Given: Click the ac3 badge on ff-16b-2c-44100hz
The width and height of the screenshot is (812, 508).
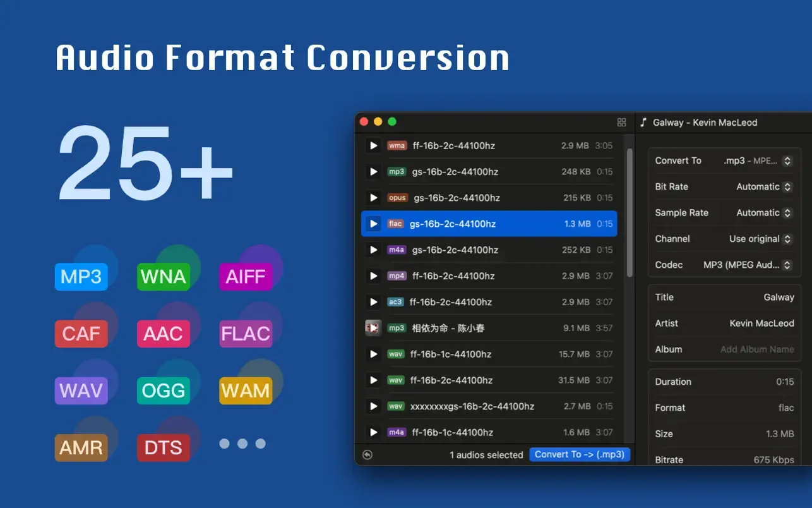Looking at the screenshot, I should (395, 302).
